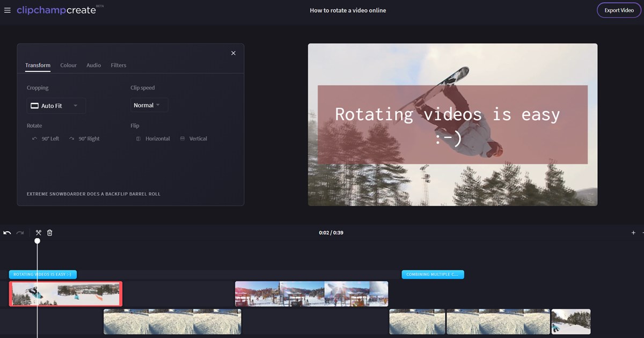Open the Auto Fit cropping dropdown
644x338 pixels.
(x=56, y=106)
